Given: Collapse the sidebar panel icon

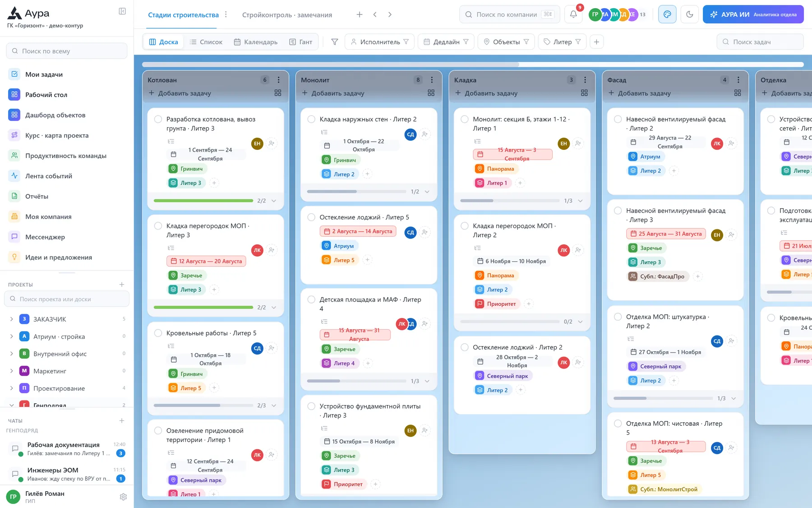Looking at the screenshot, I should click(x=122, y=11).
